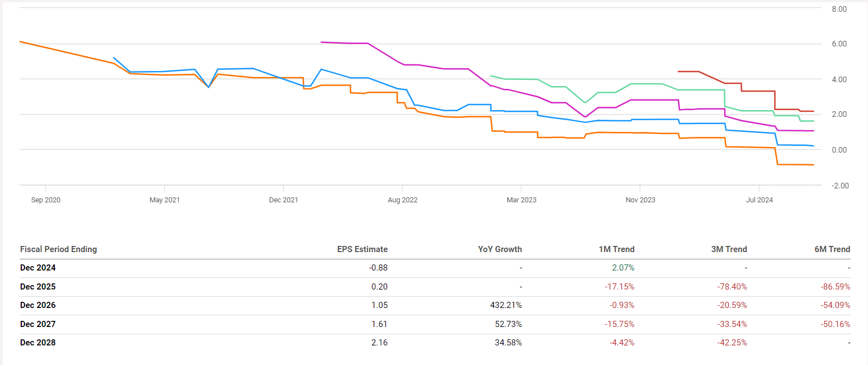868x365 pixels.
Task: Select the -0.88 EPS estimate cell
Action: click(378, 268)
